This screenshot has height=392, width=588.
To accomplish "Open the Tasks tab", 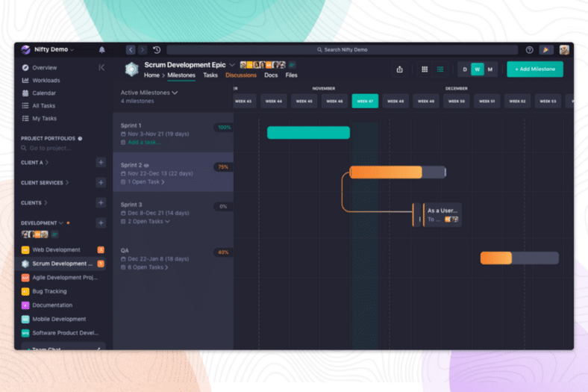I will 210,75.
